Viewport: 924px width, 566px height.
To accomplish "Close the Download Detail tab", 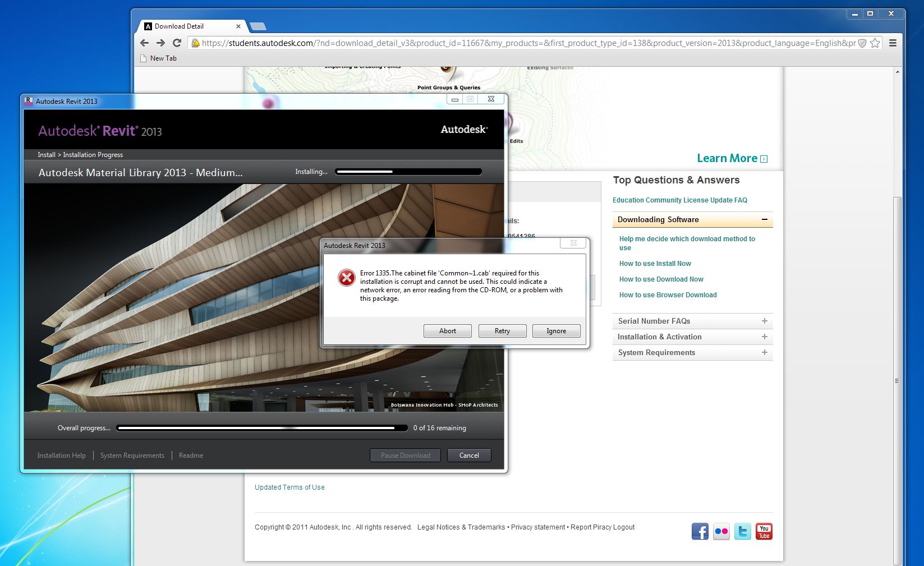I will click(238, 26).
